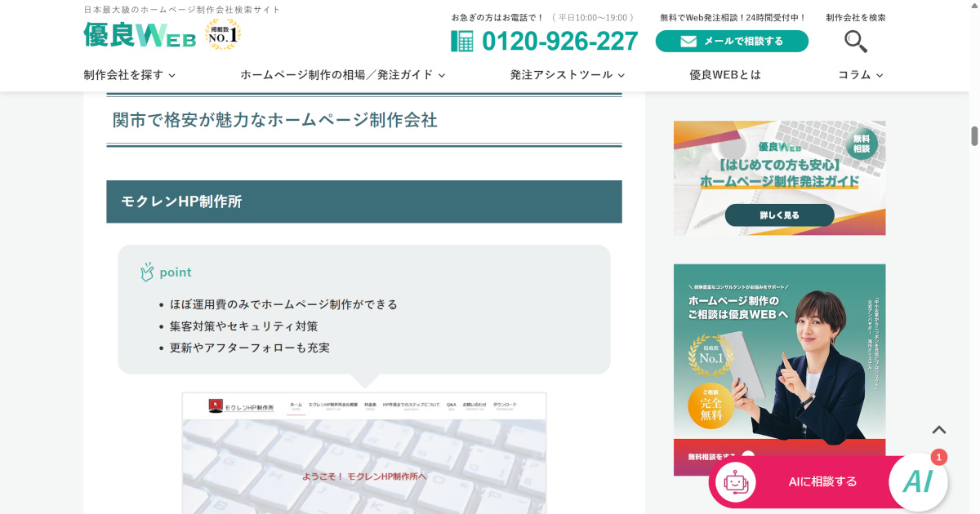Click the robot chat icon in AIに相談する
This screenshot has height=514, width=980.
[737, 482]
